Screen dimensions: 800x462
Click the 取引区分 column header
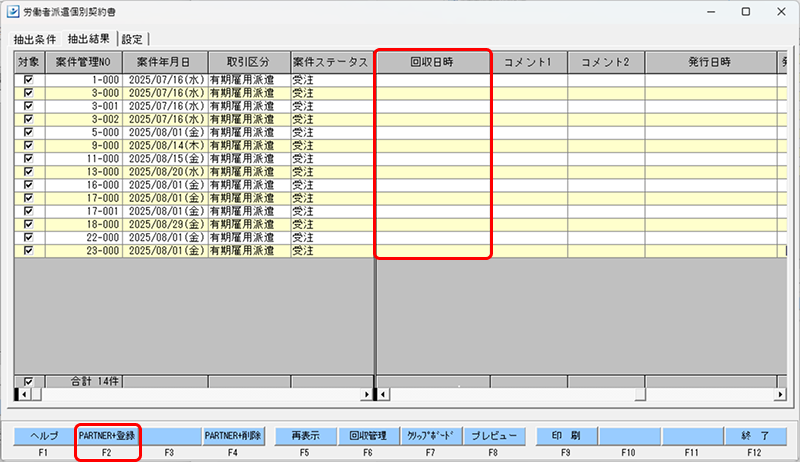coord(249,62)
